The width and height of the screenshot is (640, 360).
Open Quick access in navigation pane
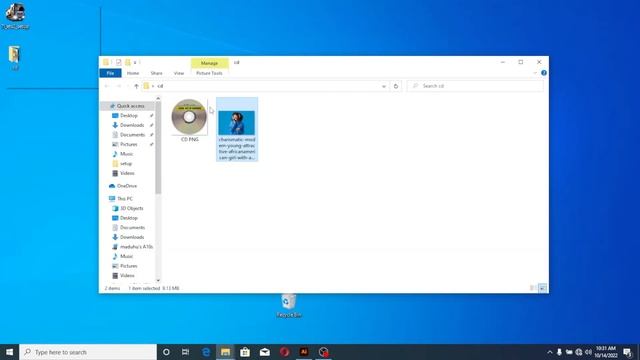pyautogui.click(x=130, y=106)
